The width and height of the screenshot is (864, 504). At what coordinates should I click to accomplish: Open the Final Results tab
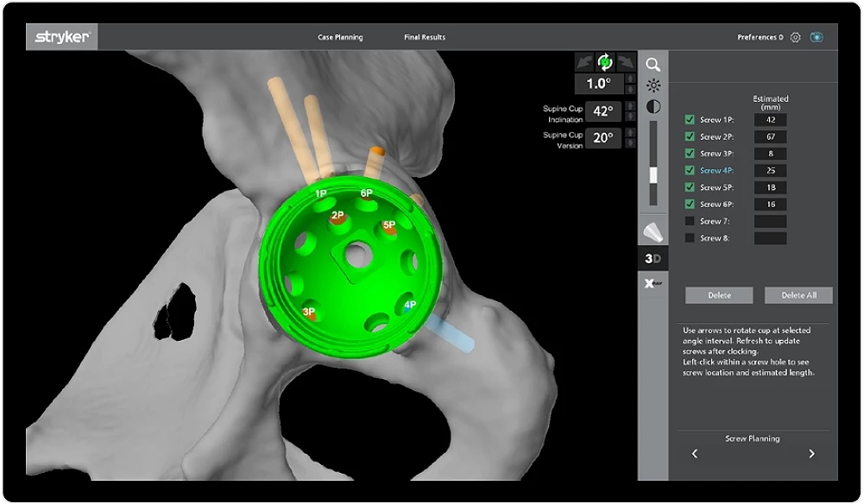click(x=425, y=37)
